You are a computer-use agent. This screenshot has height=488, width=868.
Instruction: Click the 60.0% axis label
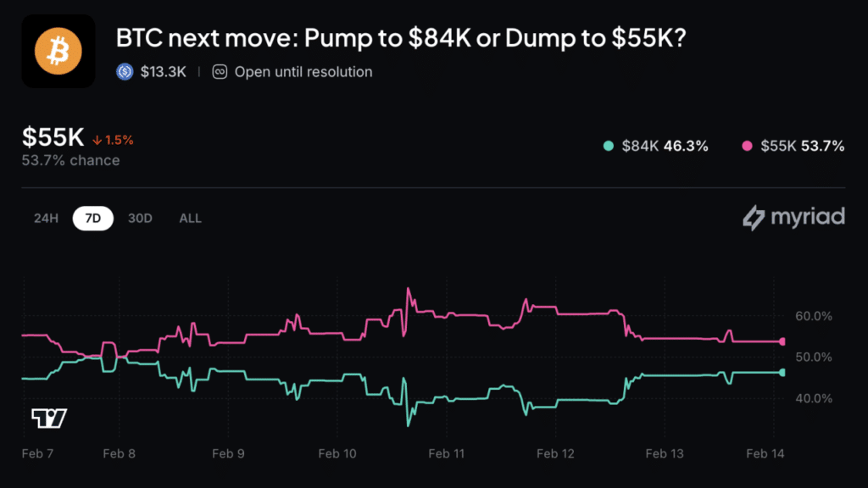813,316
